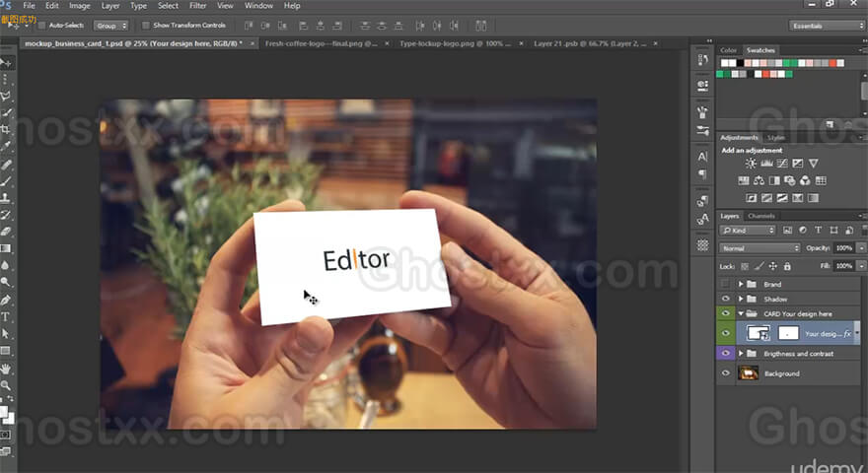This screenshot has width=868, height=473.
Task: Enable the Auto-Select checkbox
Action: coord(41,26)
